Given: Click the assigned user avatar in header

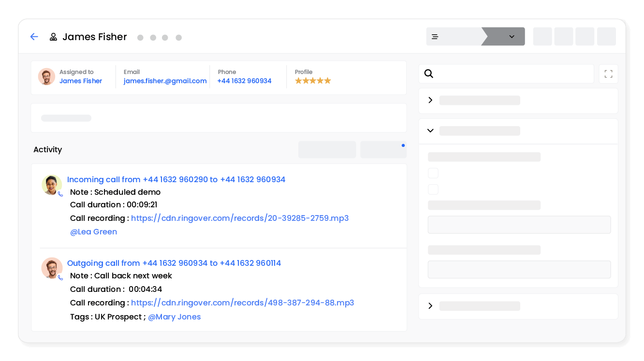Looking at the screenshot, I should click(47, 77).
